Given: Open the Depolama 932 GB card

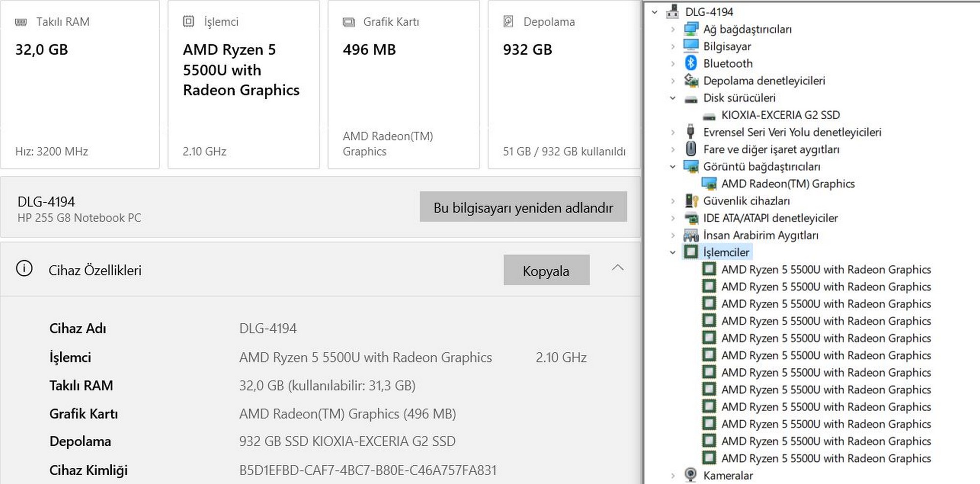Looking at the screenshot, I should tap(563, 85).
